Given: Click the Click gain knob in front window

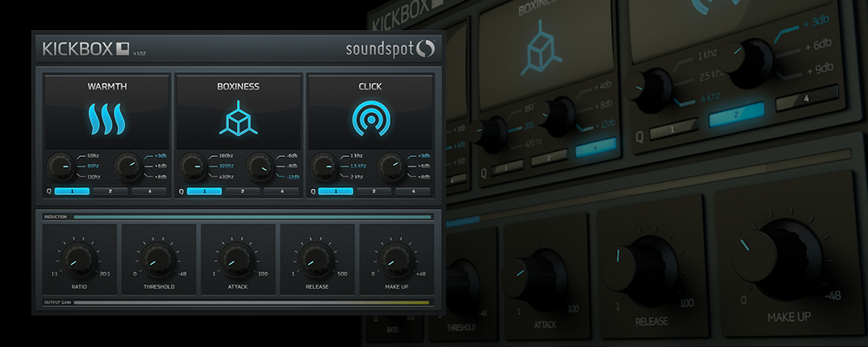Looking at the screenshot, I should pyautogui.click(x=391, y=166).
